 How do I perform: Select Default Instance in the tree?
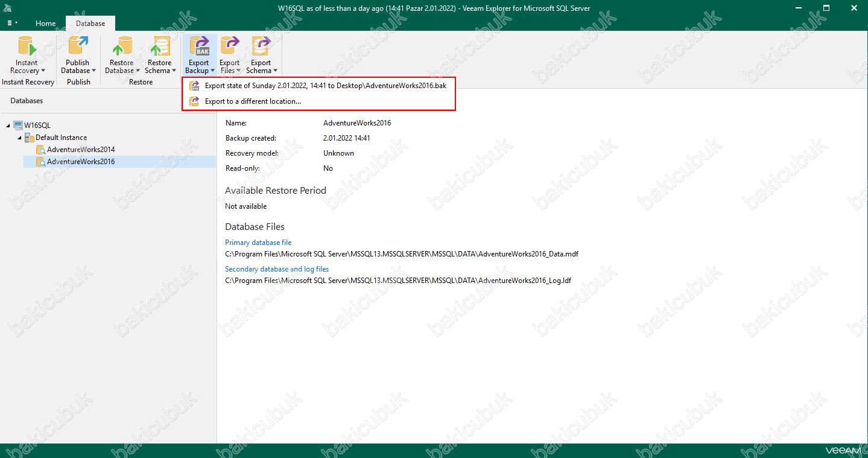point(61,138)
